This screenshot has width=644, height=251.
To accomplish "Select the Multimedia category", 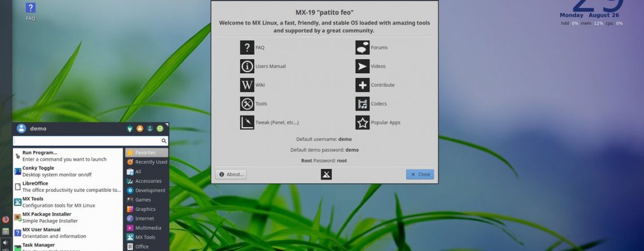I will 147,228.
